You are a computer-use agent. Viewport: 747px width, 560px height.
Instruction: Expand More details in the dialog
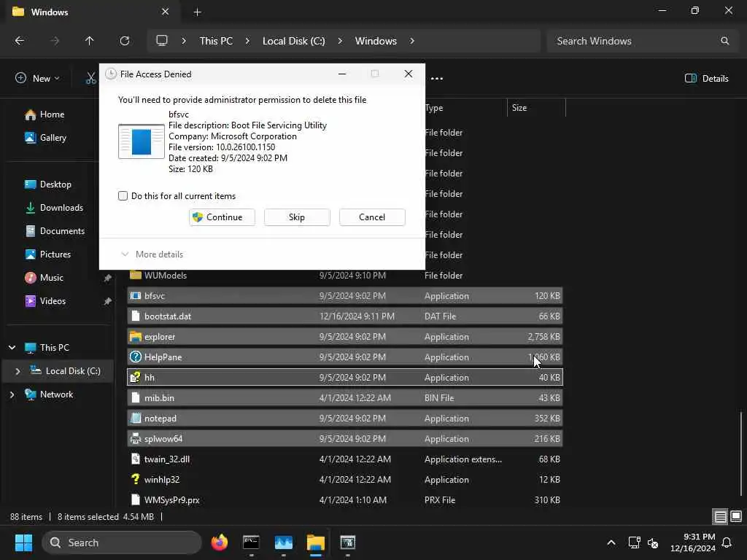[152, 254]
